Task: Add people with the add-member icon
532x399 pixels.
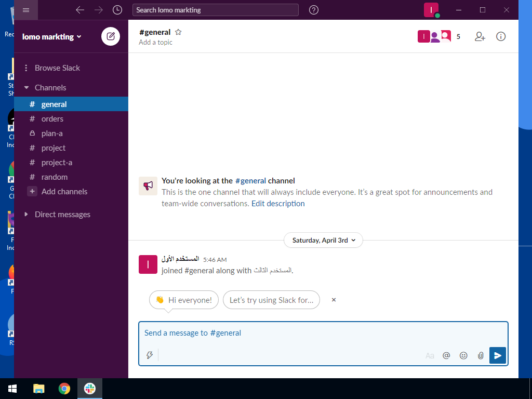Action: (x=480, y=36)
